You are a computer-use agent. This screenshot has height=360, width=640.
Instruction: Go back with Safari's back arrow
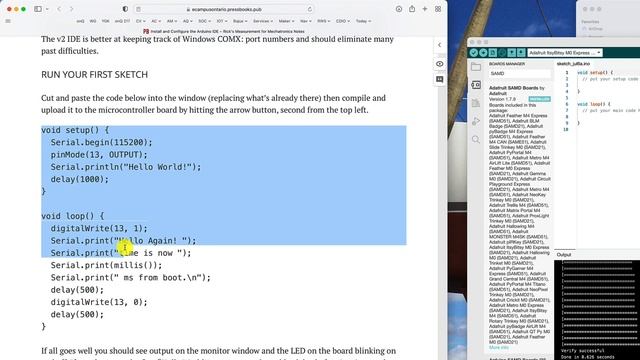59,9
